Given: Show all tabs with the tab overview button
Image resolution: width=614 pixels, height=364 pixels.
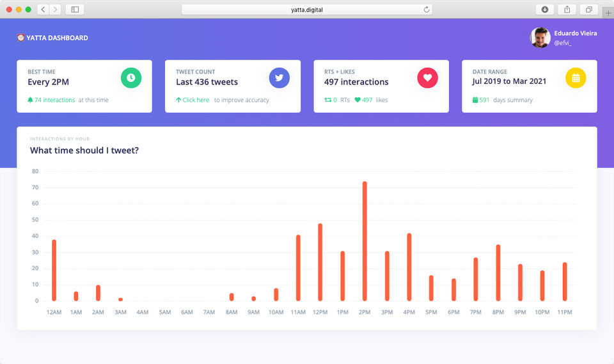Looking at the screenshot, I should pos(588,10).
